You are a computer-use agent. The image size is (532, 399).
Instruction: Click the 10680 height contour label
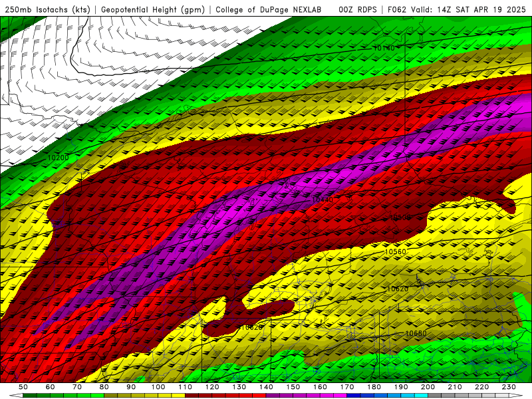click(x=416, y=334)
